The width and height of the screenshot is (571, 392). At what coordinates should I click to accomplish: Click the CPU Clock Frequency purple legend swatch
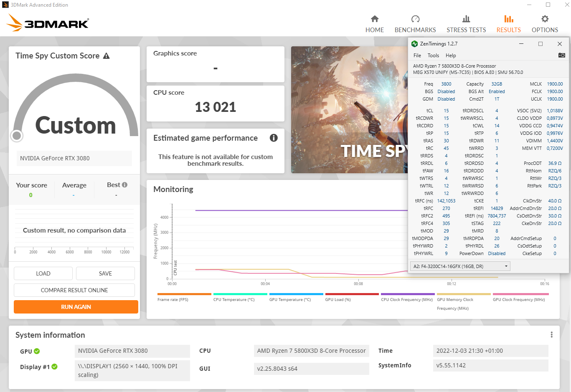point(408,294)
